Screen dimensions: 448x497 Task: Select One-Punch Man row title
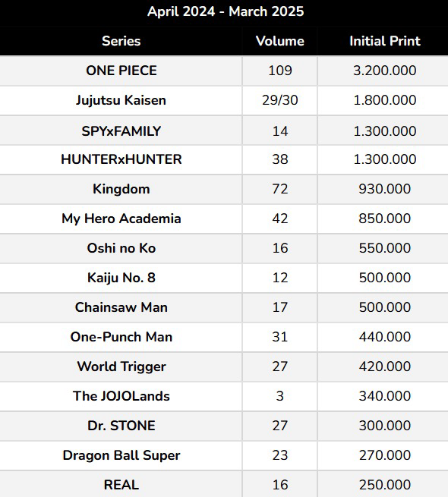coord(121,337)
